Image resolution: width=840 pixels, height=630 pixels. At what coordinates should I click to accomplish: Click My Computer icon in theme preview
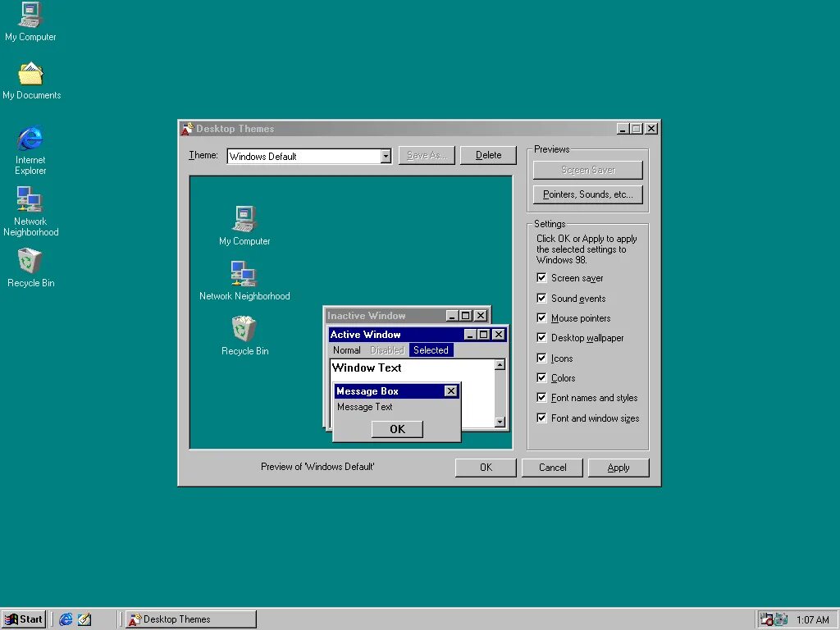(x=244, y=218)
